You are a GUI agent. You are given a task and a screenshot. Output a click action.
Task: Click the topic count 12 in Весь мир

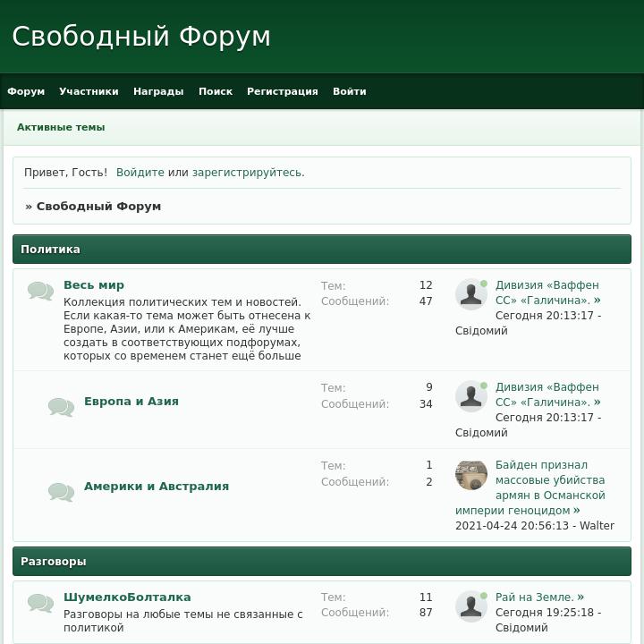426,285
